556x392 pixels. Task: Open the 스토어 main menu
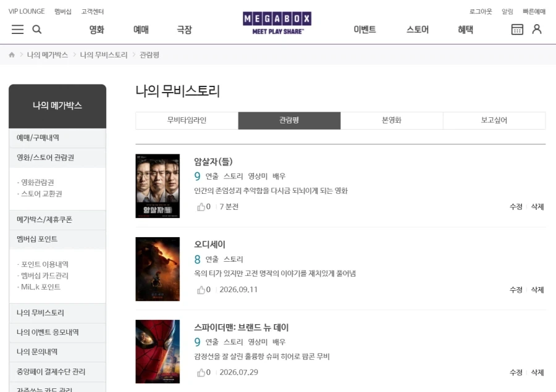pyautogui.click(x=418, y=30)
